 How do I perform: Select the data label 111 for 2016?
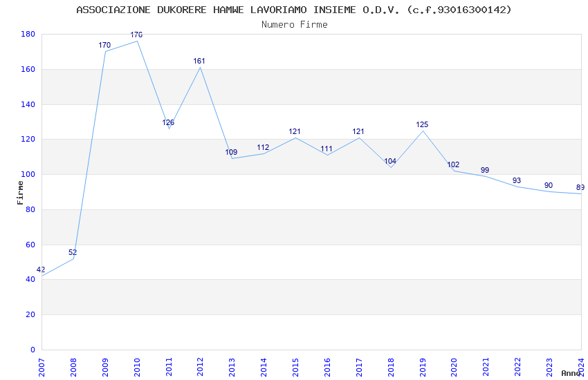(x=327, y=149)
